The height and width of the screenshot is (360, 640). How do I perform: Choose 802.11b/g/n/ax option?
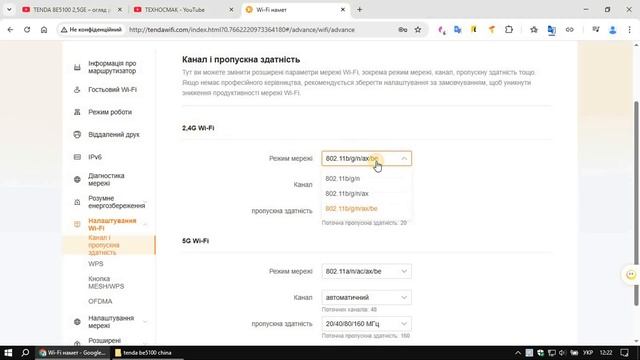tap(366, 193)
